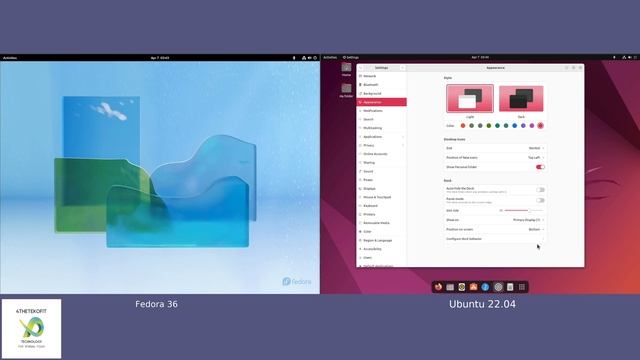Click the search icon in Settings header
The width and height of the screenshot is (640, 360).
pyautogui.click(x=360, y=68)
